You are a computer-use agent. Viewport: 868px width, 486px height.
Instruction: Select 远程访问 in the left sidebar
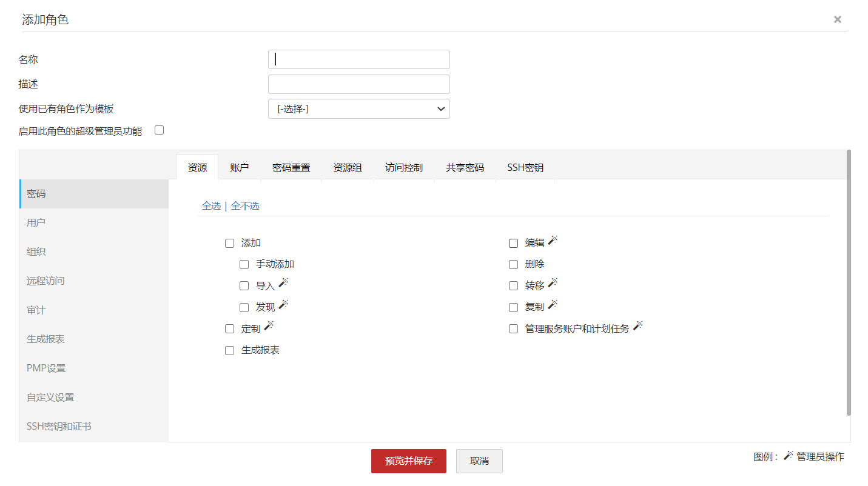coord(45,281)
